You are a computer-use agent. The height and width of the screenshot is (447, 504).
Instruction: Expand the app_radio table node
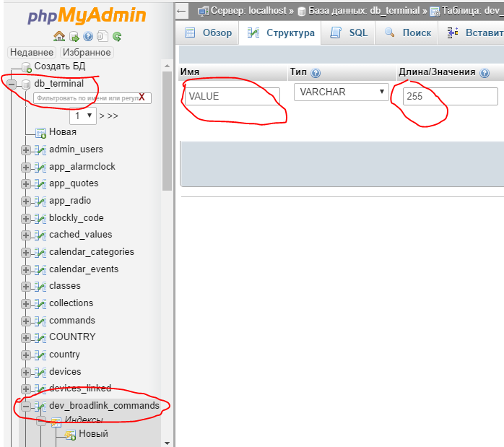(x=26, y=201)
